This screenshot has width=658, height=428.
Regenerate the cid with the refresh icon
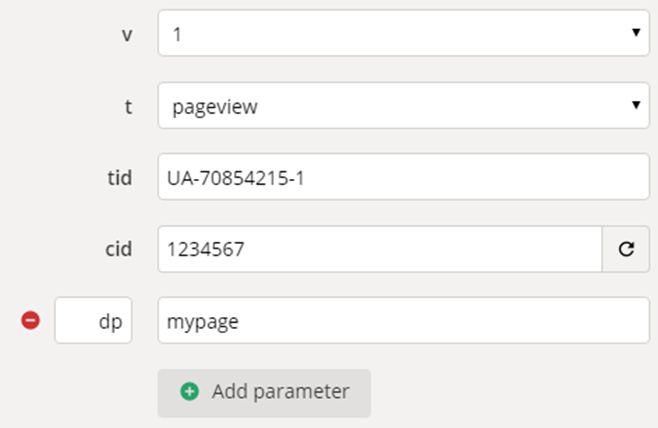click(x=627, y=249)
